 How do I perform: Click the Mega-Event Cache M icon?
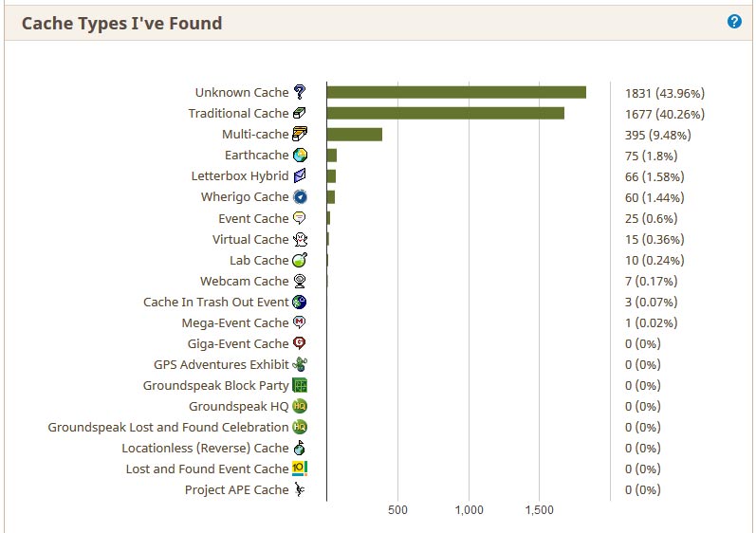tap(300, 322)
